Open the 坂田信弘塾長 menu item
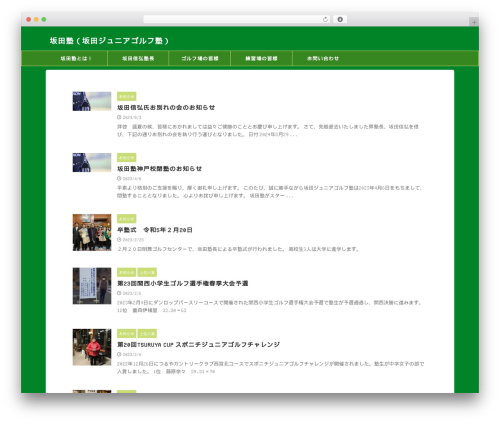This screenshot has height=423, width=500. click(138, 58)
